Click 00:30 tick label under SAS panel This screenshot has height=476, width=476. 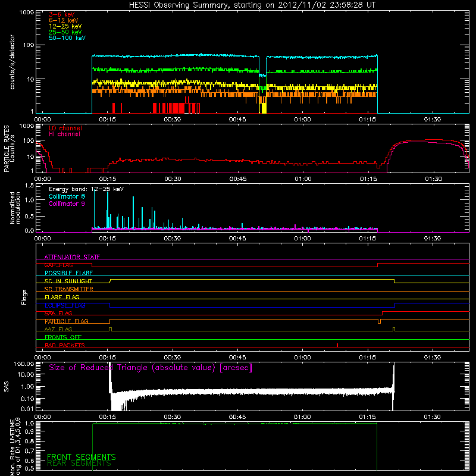(173, 417)
